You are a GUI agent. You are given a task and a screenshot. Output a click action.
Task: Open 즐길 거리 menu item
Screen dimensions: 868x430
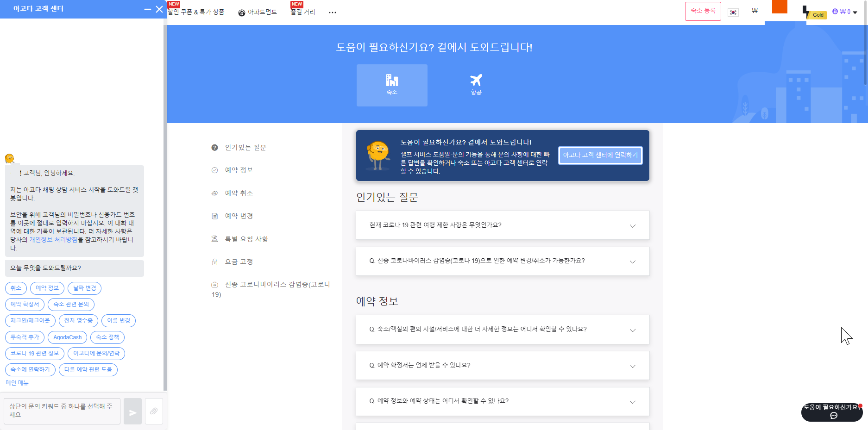click(x=303, y=12)
